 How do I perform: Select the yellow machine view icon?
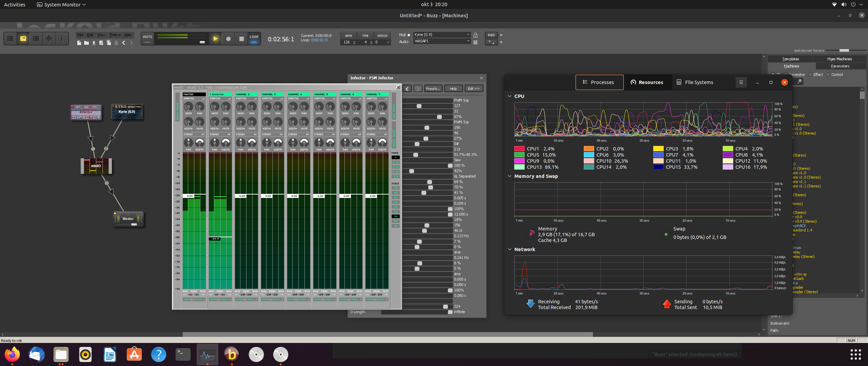click(23, 39)
